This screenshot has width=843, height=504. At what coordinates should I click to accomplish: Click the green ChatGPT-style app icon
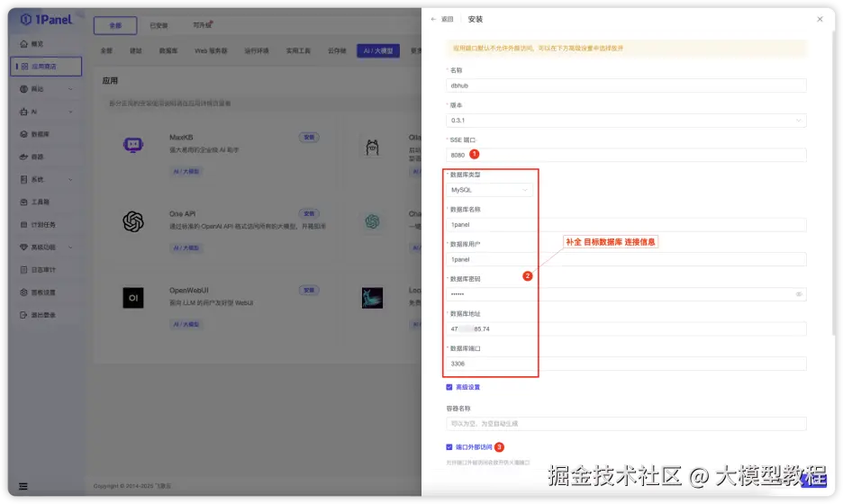tap(372, 220)
